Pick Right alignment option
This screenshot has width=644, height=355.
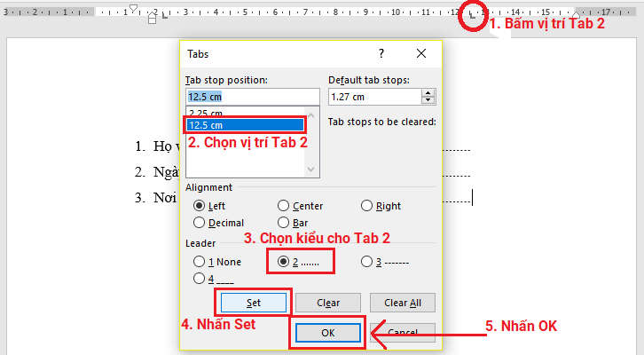pyautogui.click(x=367, y=206)
